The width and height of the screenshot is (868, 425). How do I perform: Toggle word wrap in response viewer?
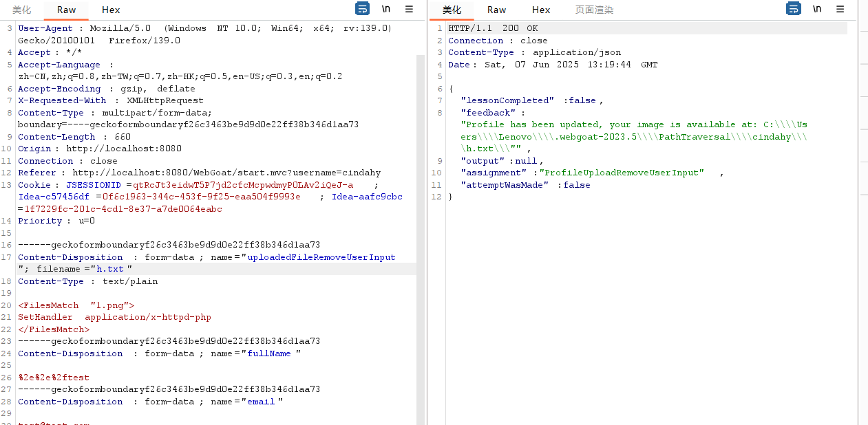(x=794, y=9)
